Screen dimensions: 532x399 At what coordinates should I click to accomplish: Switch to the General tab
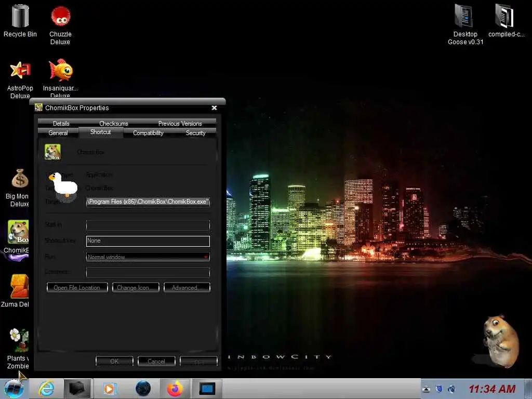tap(58, 133)
